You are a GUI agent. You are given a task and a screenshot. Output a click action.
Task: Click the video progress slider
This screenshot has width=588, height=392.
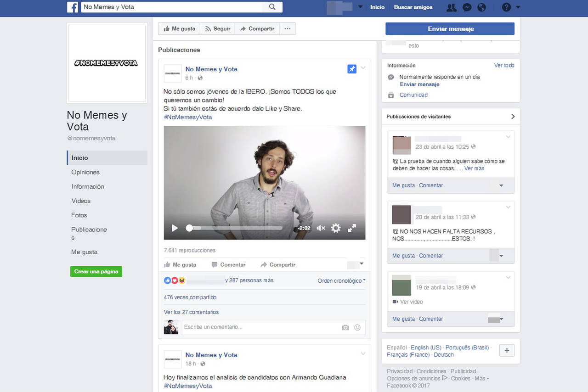(x=235, y=228)
